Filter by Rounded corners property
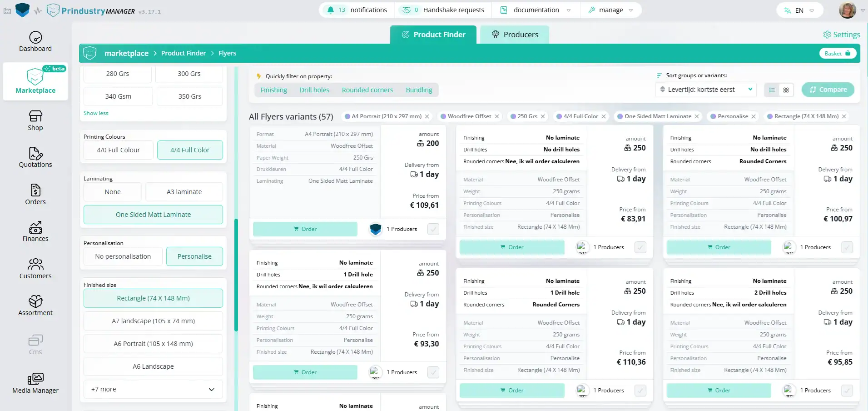The height and width of the screenshot is (411, 868). (367, 90)
